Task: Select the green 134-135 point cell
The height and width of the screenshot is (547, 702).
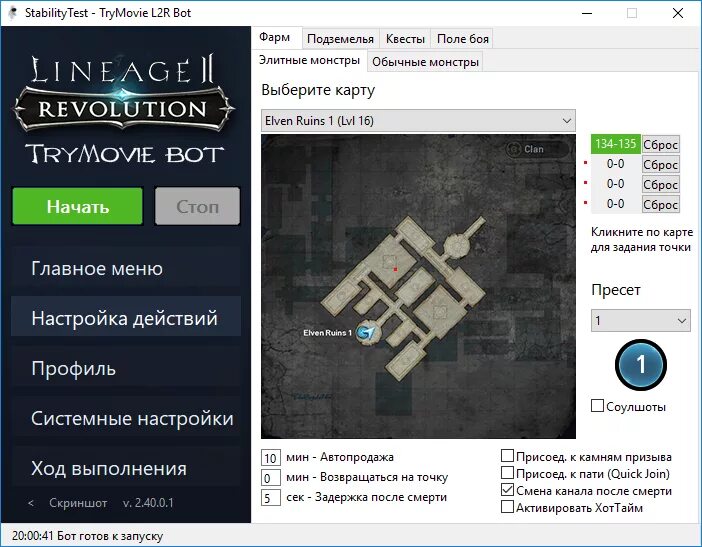Action: click(616, 144)
